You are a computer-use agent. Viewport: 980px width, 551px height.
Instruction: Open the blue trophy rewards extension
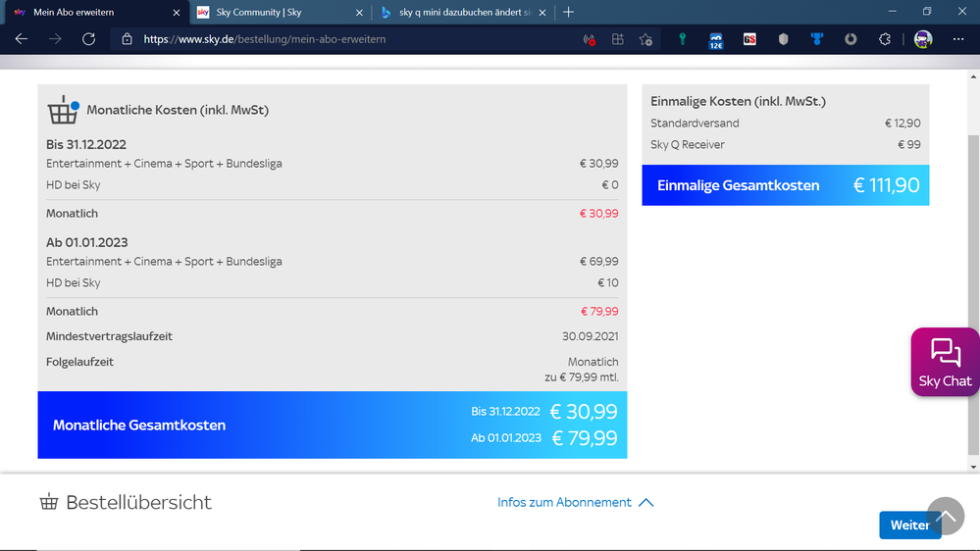click(817, 39)
